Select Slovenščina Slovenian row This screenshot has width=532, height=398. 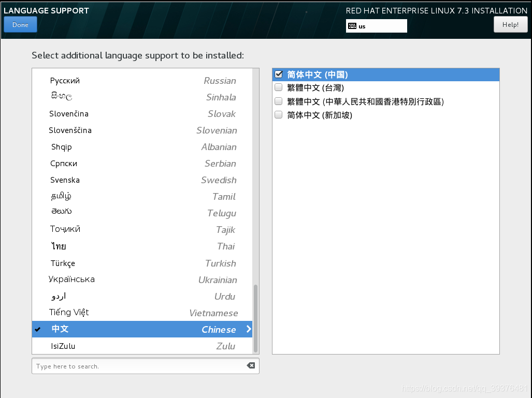tap(142, 130)
